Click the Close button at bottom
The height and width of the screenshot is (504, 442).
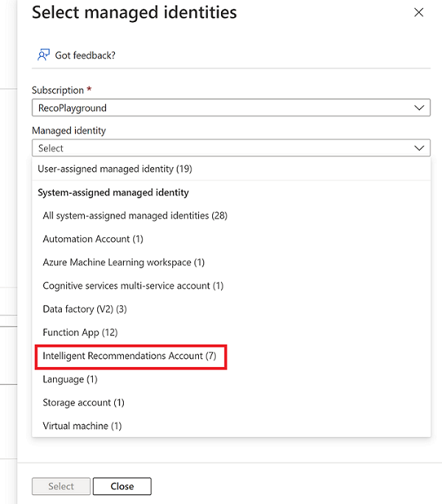(x=122, y=486)
